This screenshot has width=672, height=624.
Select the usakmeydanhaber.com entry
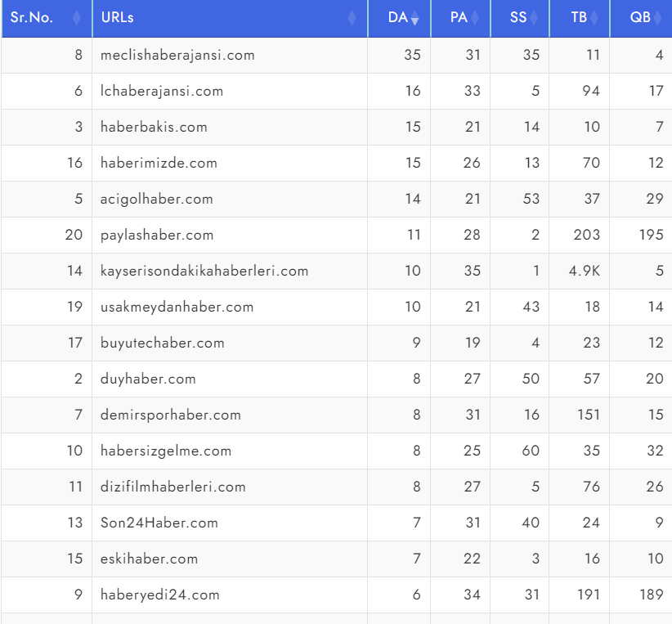[x=177, y=308]
